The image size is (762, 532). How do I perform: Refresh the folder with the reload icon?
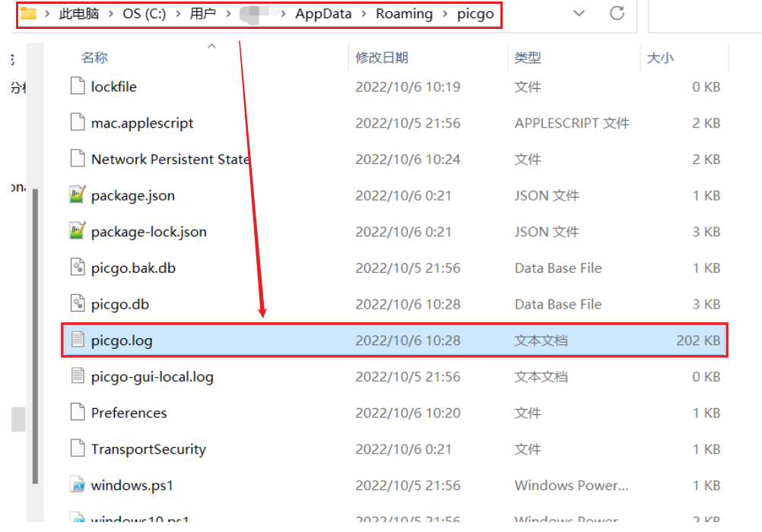[x=617, y=13]
